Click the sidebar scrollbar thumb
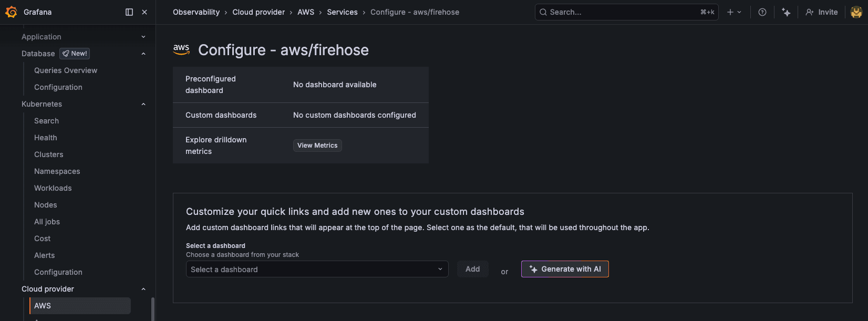This screenshot has width=868, height=321. (x=153, y=309)
